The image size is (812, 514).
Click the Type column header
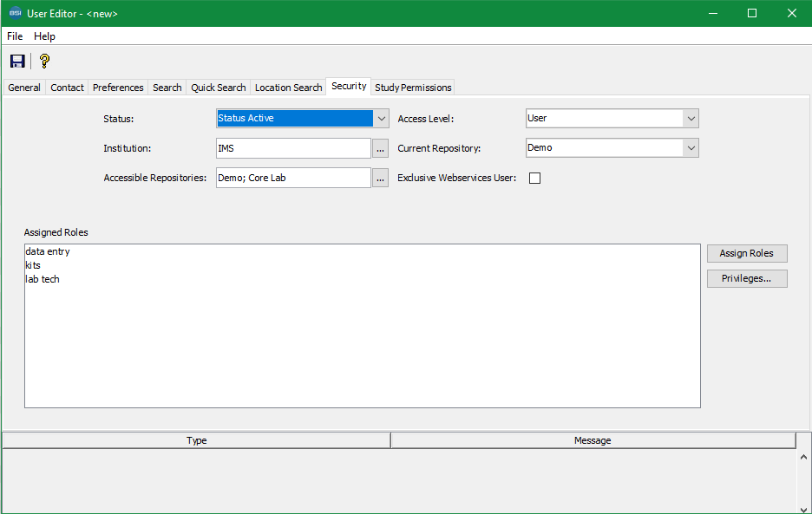click(197, 440)
